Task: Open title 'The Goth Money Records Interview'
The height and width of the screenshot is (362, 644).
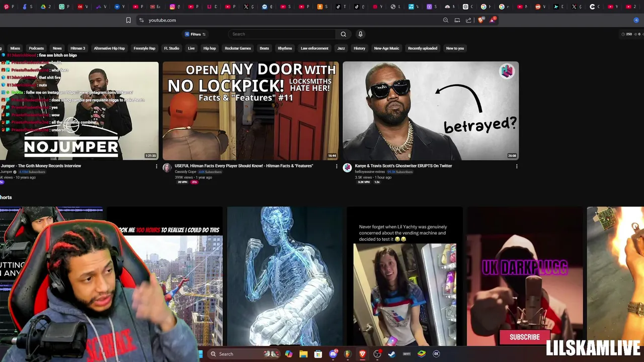Action: (x=40, y=166)
